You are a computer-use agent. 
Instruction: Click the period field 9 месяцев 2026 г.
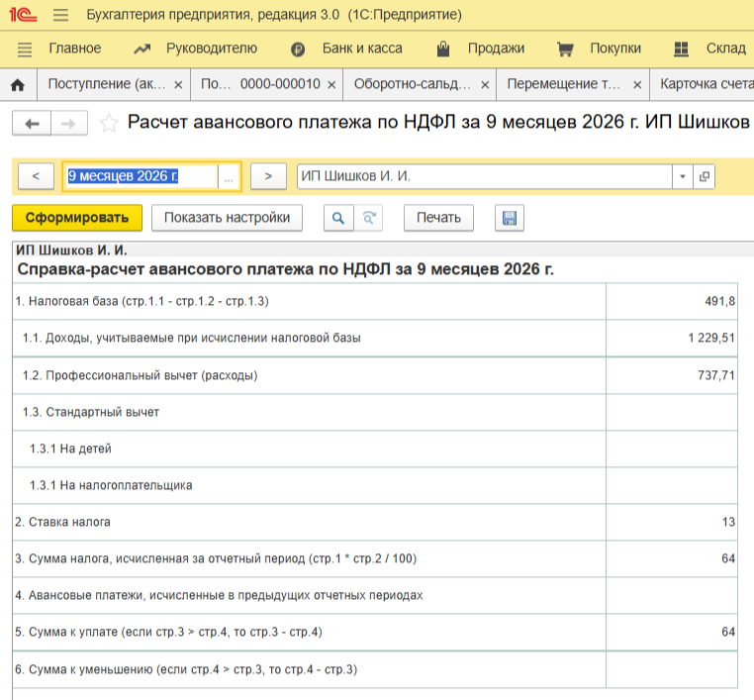[x=141, y=176]
